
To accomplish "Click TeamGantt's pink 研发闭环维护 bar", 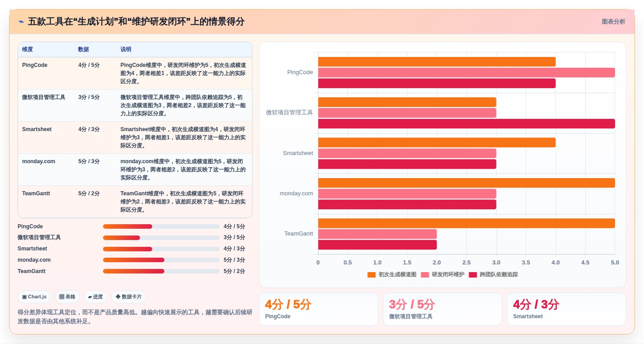I will 378,234.
